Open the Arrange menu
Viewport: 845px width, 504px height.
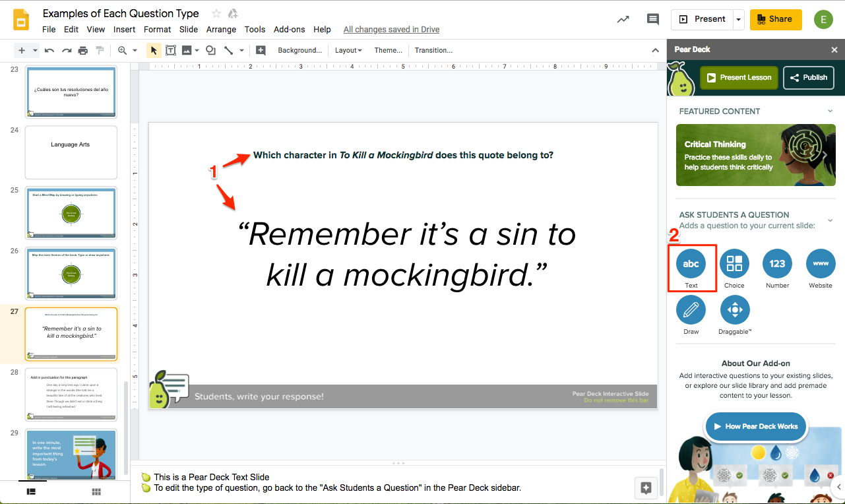click(x=221, y=29)
